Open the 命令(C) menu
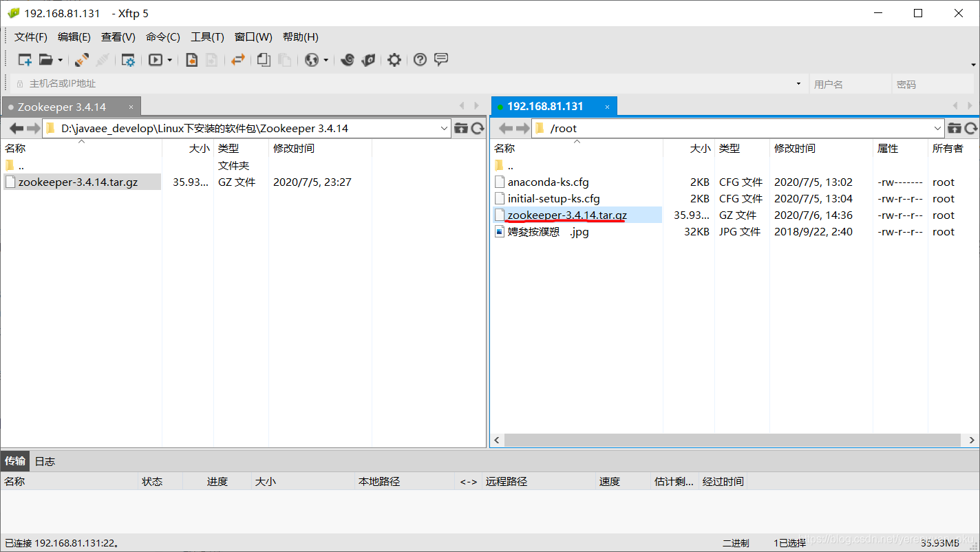Image resolution: width=980 pixels, height=552 pixels. click(163, 37)
